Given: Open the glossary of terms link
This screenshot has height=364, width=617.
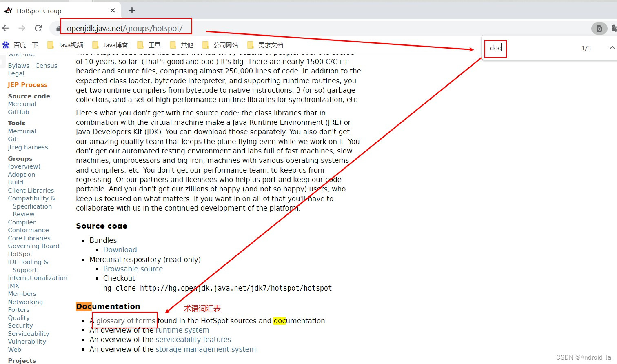Looking at the screenshot, I should [126, 321].
